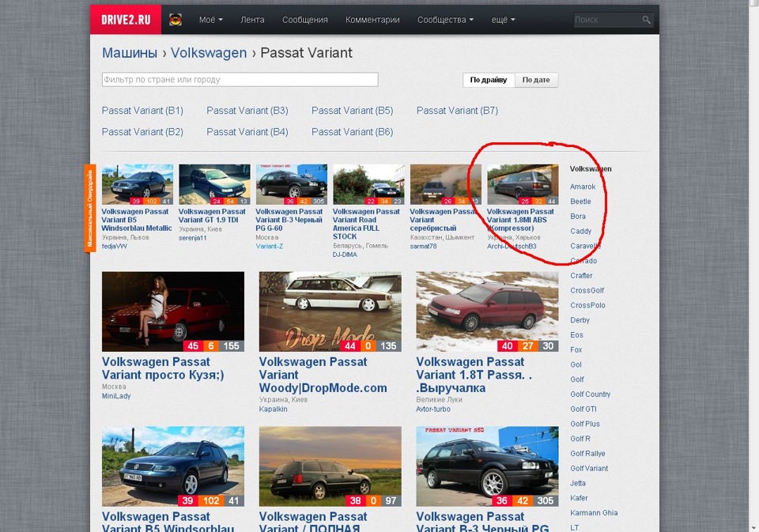Open Комментарии in the navbar
Image resolution: width=759 pixels, height=532 pixels.
(372, 20)
